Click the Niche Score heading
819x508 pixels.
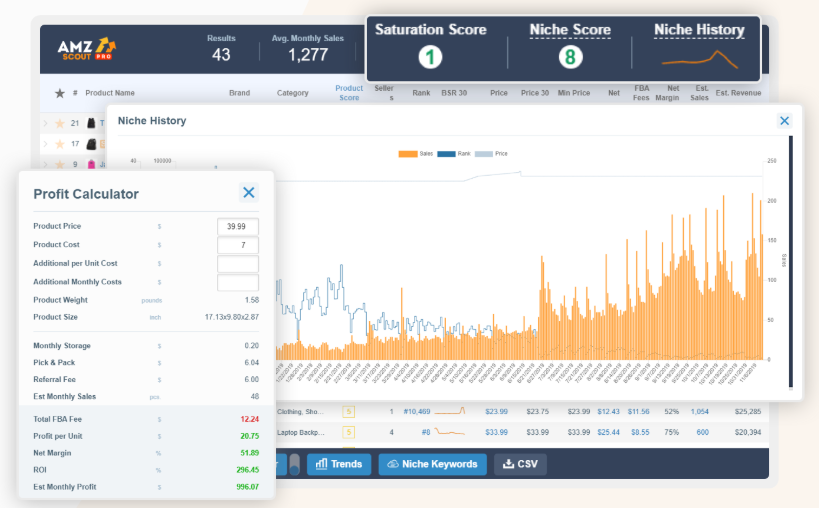tap(570, 30)
